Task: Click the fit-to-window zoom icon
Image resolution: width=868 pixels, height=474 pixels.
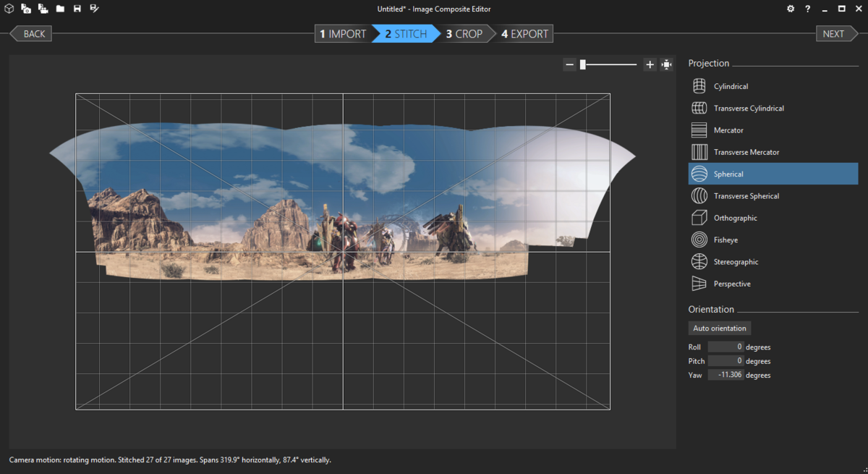Action: click(666, 64)
